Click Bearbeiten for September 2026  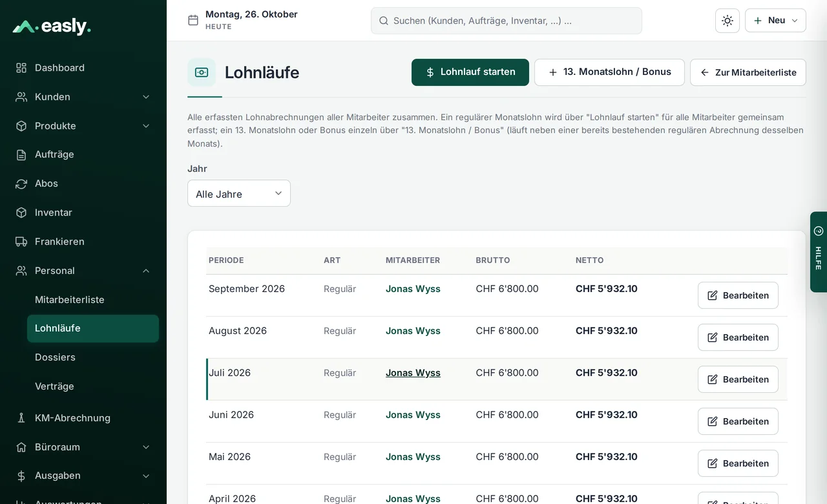click(738, 295)
